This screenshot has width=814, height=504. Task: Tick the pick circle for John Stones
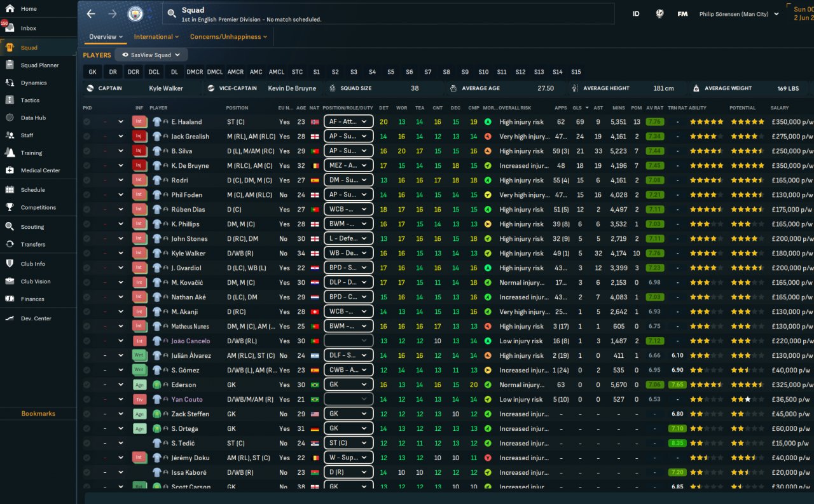(x=86, y=239)
